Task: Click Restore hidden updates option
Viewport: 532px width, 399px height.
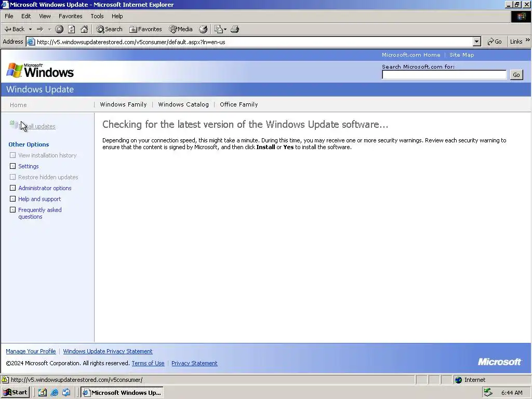Action: pos(48,177)
